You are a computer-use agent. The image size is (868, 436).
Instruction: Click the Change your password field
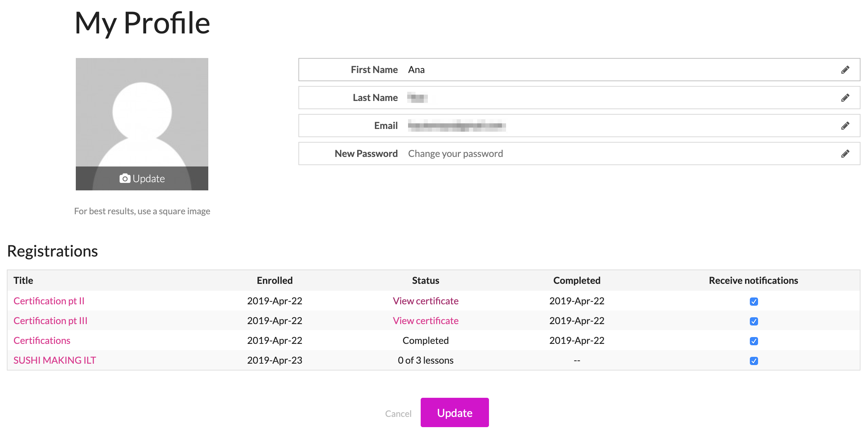[x=456, y=154]
